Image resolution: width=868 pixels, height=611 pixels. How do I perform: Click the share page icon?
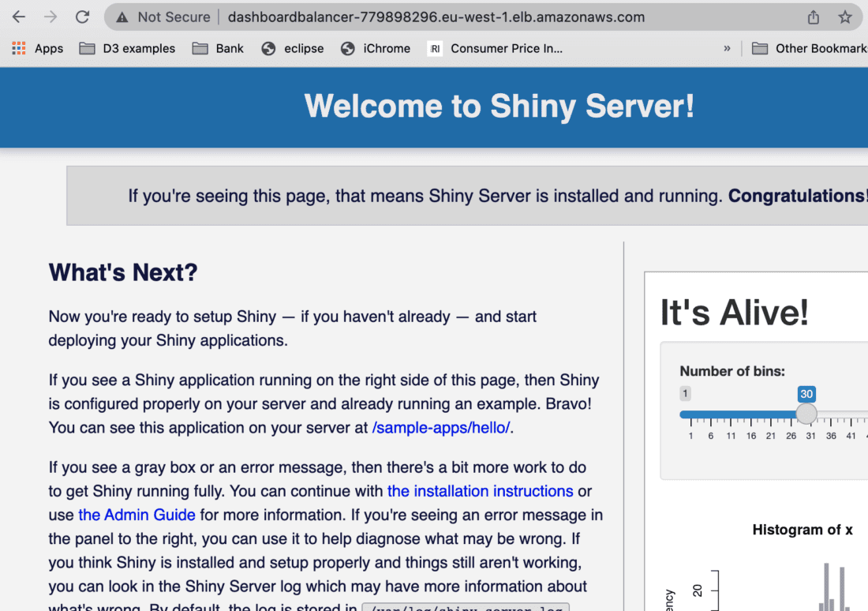[x=813, y=17]
